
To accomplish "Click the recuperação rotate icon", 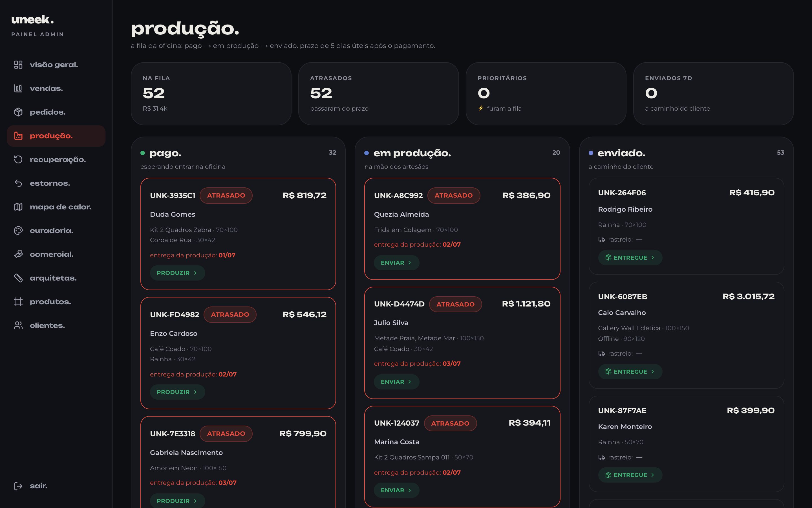I will pos(18,159).
